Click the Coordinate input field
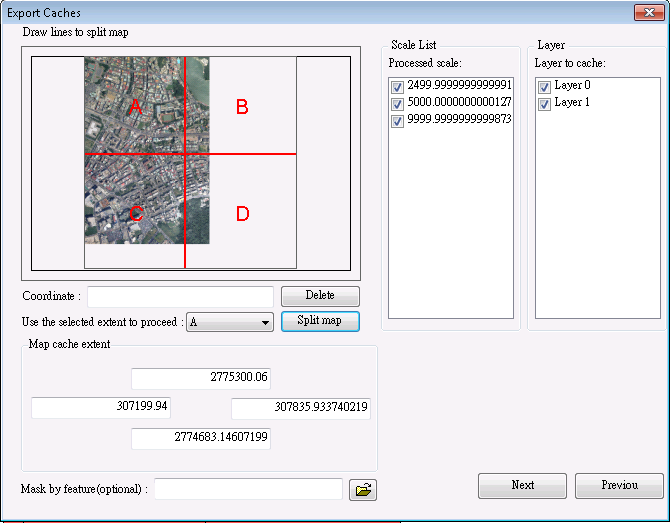The image size is (670, 523). tap(180, 297)
